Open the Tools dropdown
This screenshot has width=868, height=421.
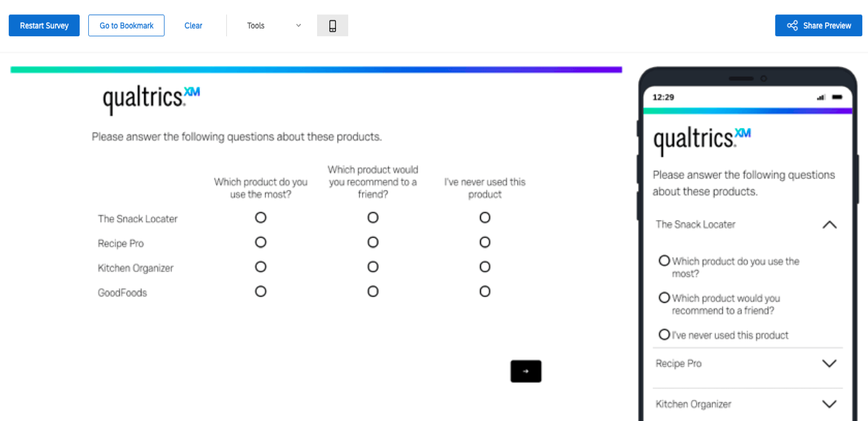pos(270,25)
